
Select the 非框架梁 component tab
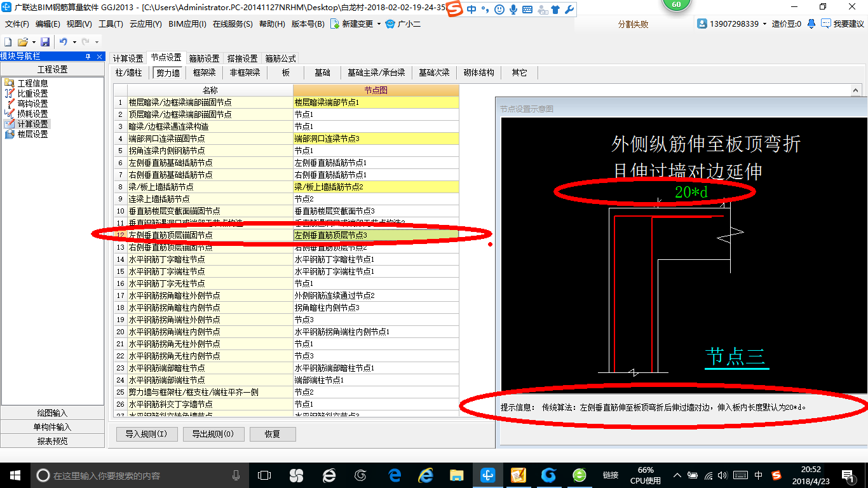pos(245,72)
